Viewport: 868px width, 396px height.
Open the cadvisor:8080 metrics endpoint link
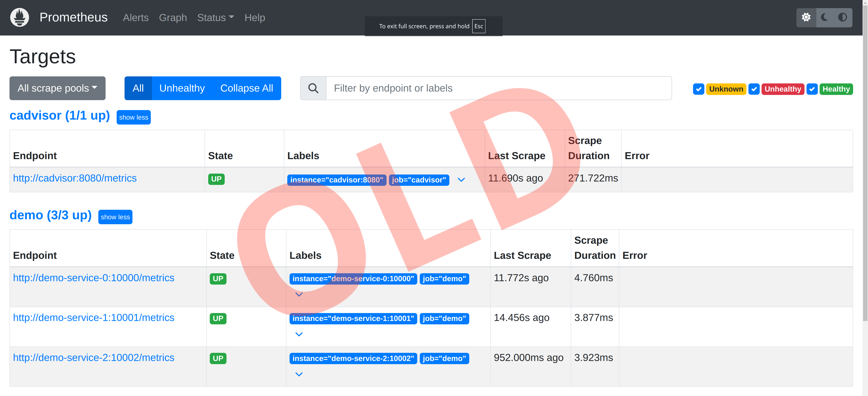point(75,178)
